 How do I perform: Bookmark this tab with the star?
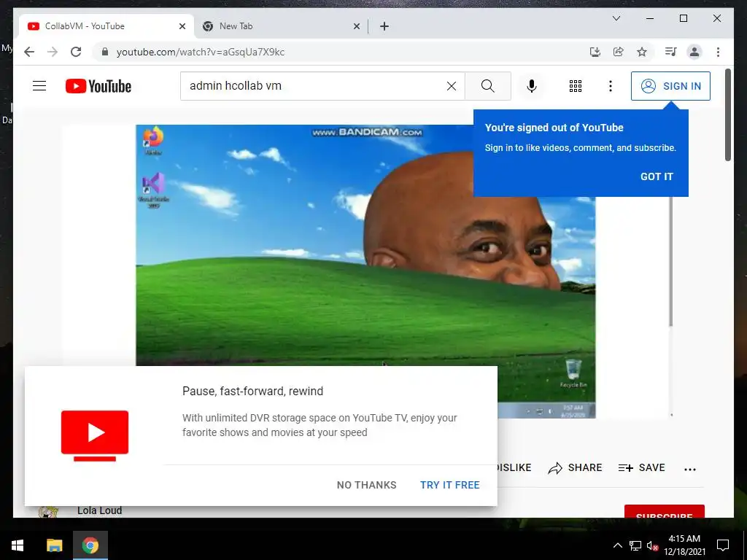[x=642, y=52]
